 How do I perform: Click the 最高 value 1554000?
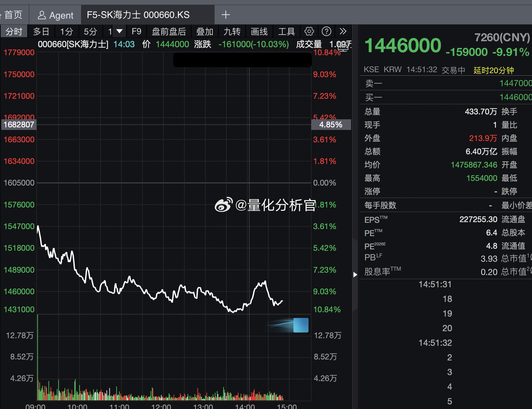(x=482, y=178)
